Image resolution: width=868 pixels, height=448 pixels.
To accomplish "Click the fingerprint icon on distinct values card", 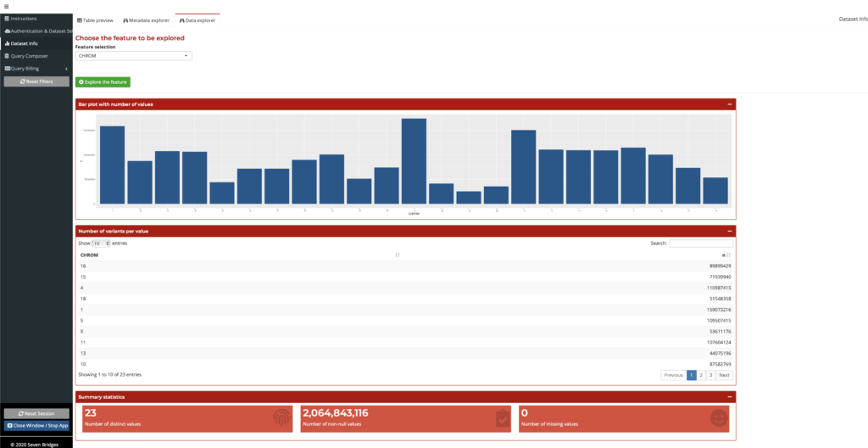I will 282,417.
